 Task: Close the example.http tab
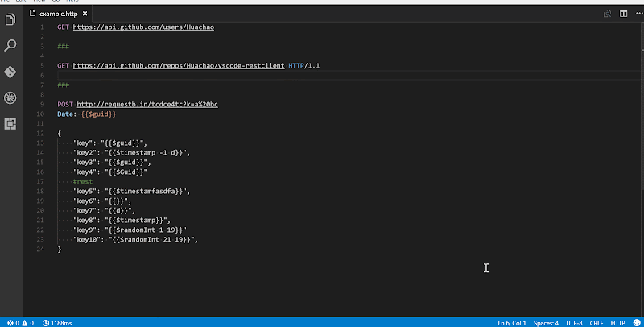85,14
